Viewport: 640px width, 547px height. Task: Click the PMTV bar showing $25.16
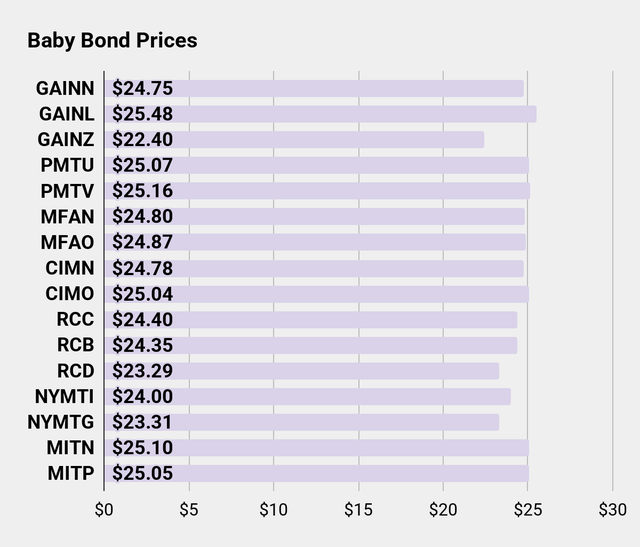point(317,191)
